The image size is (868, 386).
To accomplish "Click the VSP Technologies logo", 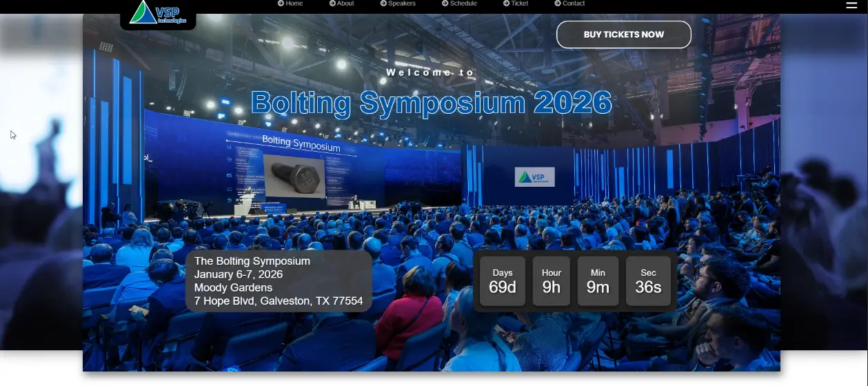I will point(158,12).
